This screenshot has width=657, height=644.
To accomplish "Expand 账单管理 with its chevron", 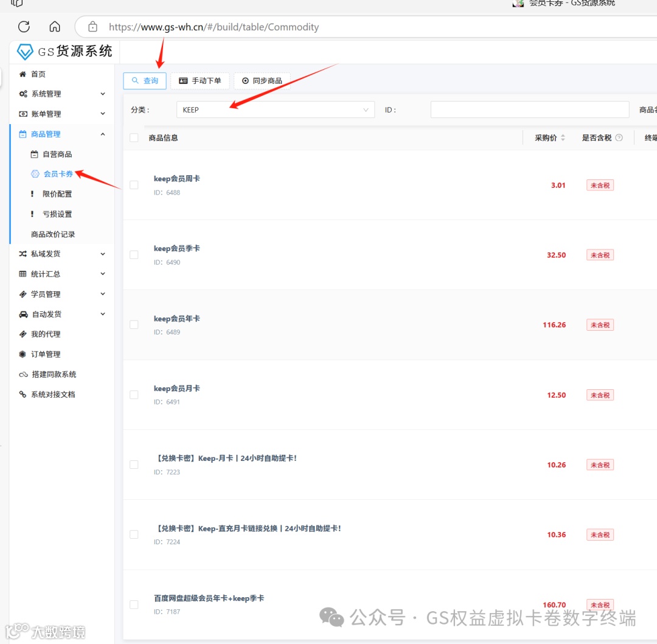I will (103, 114).
